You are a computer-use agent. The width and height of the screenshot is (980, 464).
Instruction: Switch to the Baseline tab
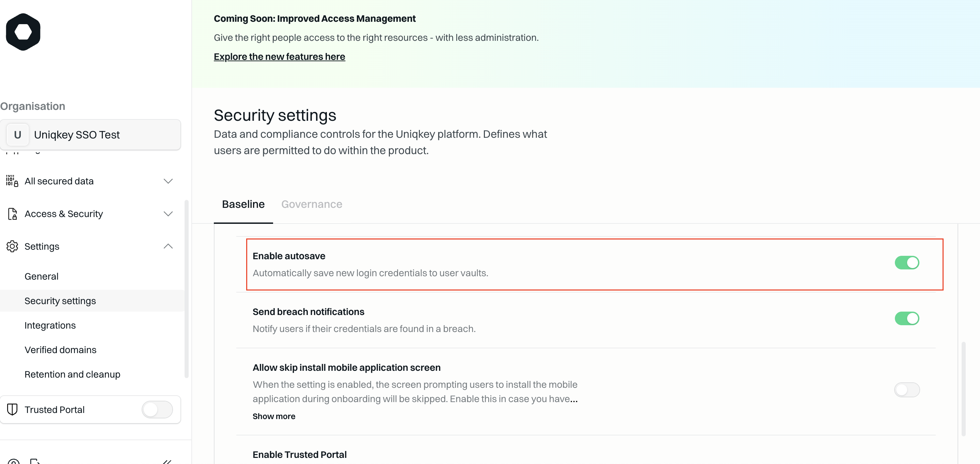(243, 204)
